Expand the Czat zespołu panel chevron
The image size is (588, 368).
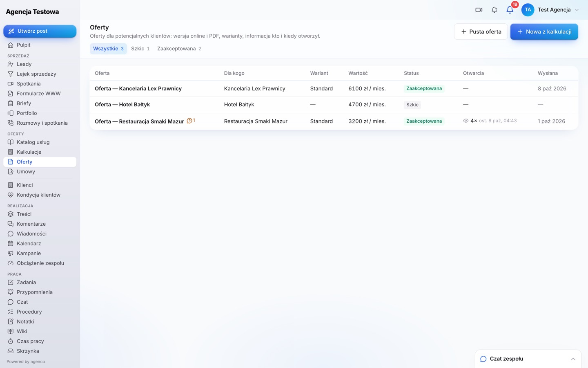tap(573, 359)
